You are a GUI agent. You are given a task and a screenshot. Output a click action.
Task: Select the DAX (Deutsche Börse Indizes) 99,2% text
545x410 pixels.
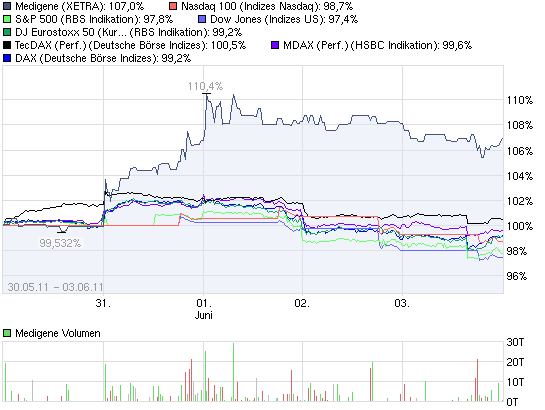[103, 58]
